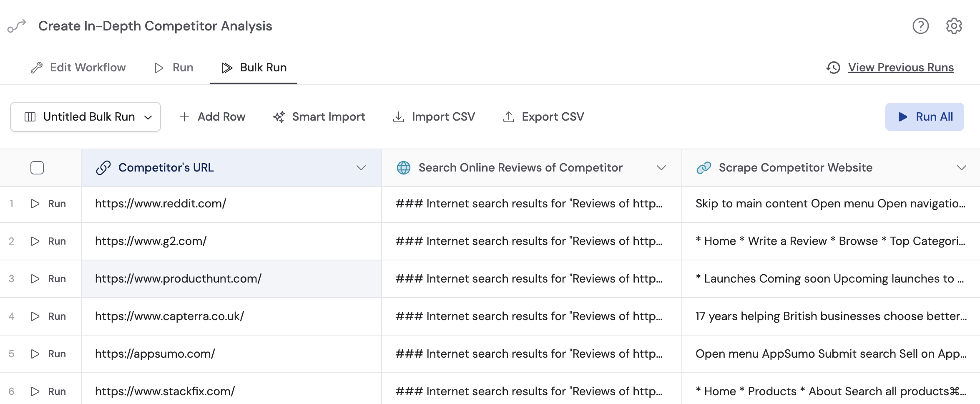Select the https://www.reddit.com/ cell
The image size is (980, 404).
pos(231,204)
